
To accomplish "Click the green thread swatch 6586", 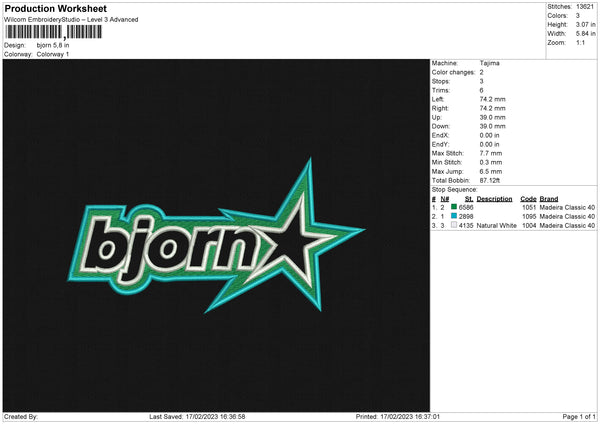I will click(454, 207).
